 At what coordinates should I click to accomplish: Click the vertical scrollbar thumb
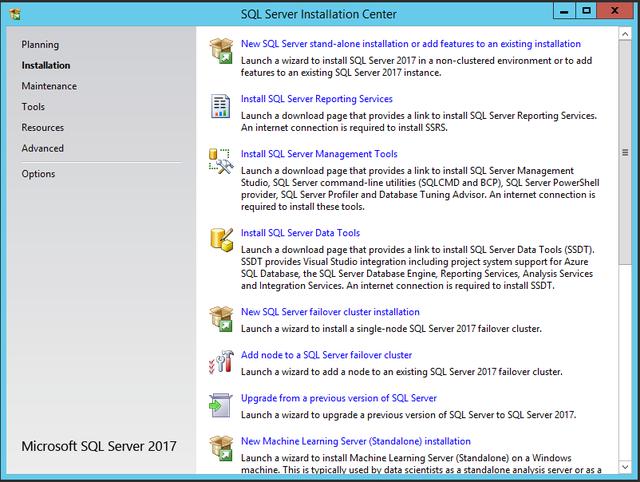pyautogui.click(x=625, y=153)
